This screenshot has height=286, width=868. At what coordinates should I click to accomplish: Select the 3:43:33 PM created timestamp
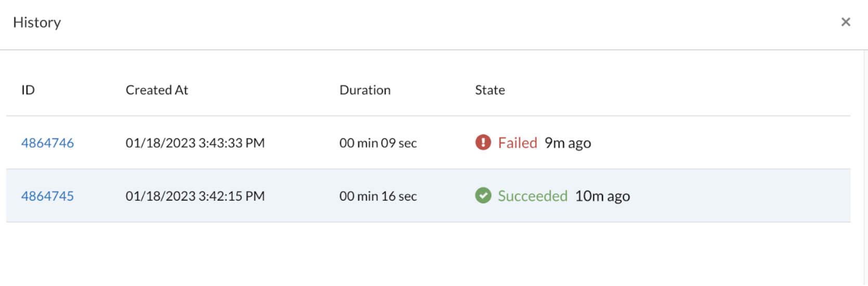click(x=195, y=143)
